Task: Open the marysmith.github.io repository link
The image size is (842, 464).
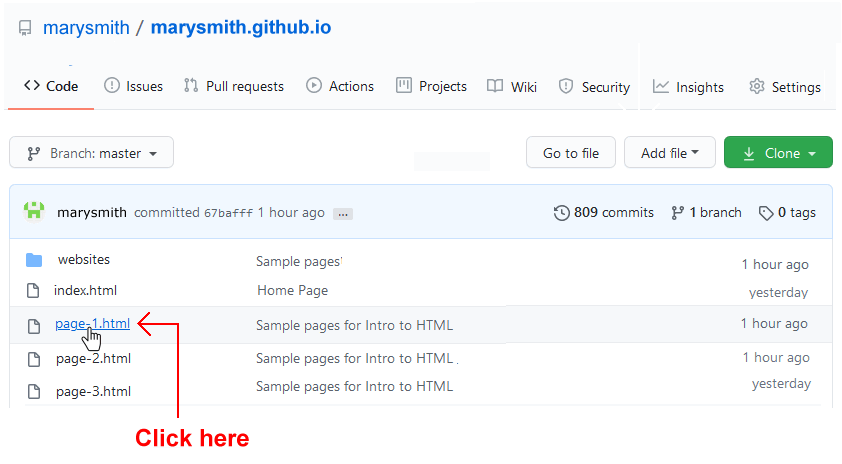Action: pyautogui.click(x=240, y=27)
